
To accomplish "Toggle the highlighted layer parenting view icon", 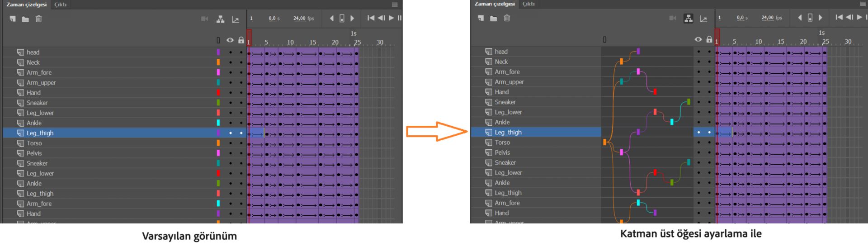I will (x=688, y=19).
